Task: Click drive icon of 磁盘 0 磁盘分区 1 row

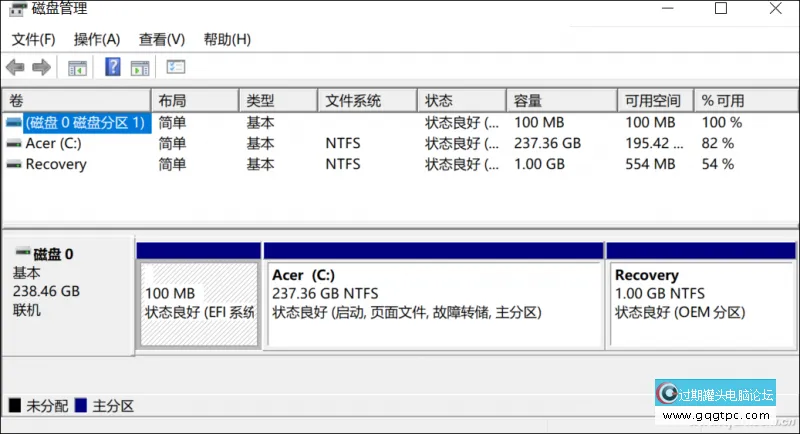Action: 14,123
